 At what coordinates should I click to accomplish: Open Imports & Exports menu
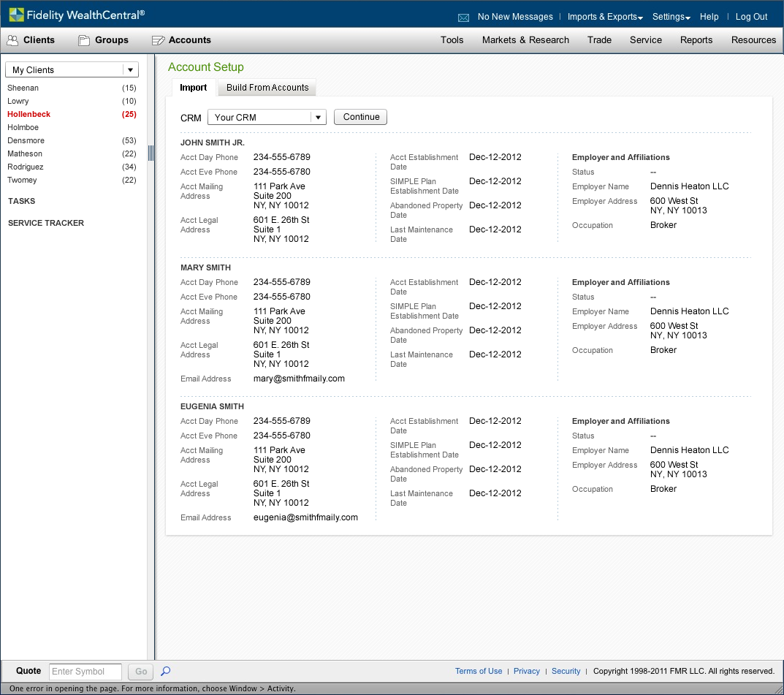tap(604, 17)
